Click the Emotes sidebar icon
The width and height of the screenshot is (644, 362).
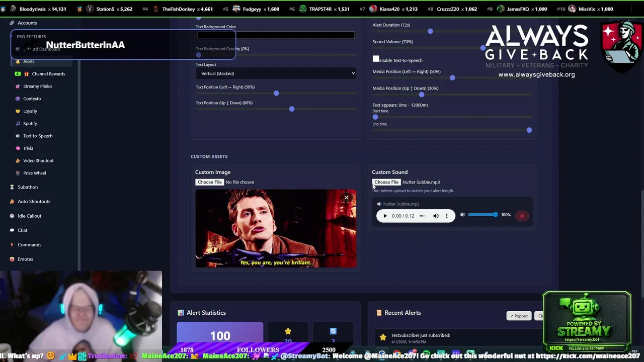click(12, 259)
